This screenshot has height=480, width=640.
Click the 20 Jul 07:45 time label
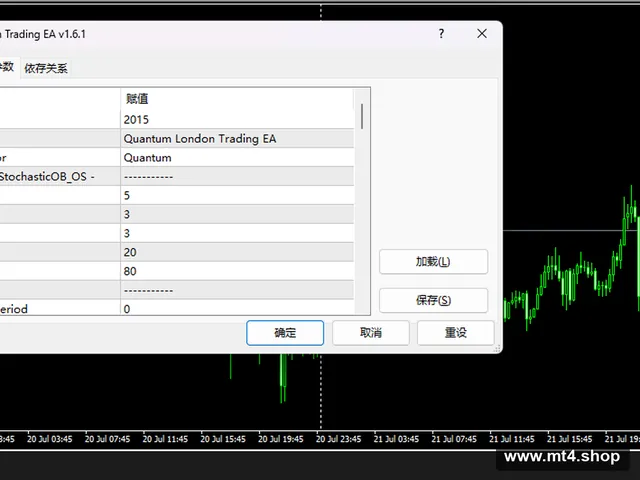click(x=107, y=439)
